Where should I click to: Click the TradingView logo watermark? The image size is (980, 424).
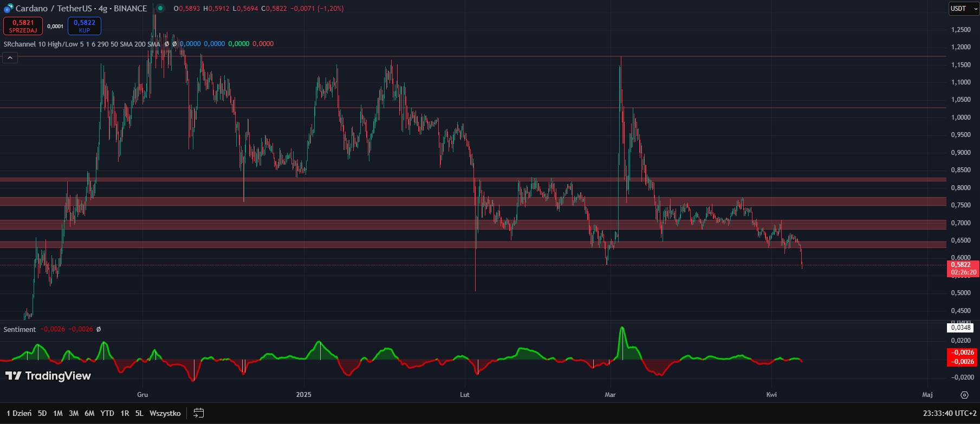point(48,376)
